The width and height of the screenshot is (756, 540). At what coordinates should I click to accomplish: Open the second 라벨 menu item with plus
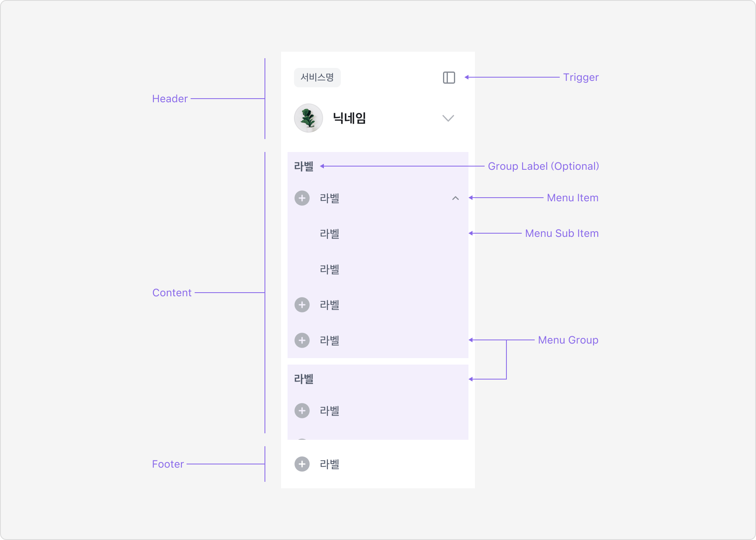pyautogui.click(x=378, y=305)
